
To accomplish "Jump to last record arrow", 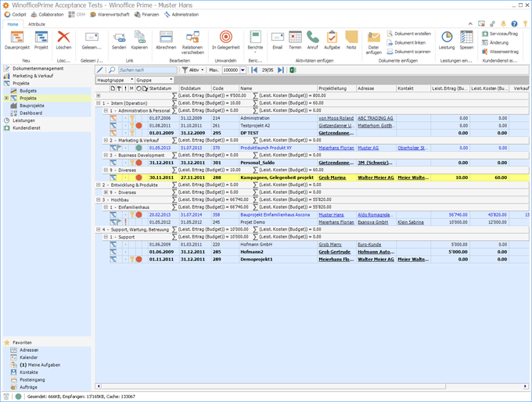I will tap(281, 70).
